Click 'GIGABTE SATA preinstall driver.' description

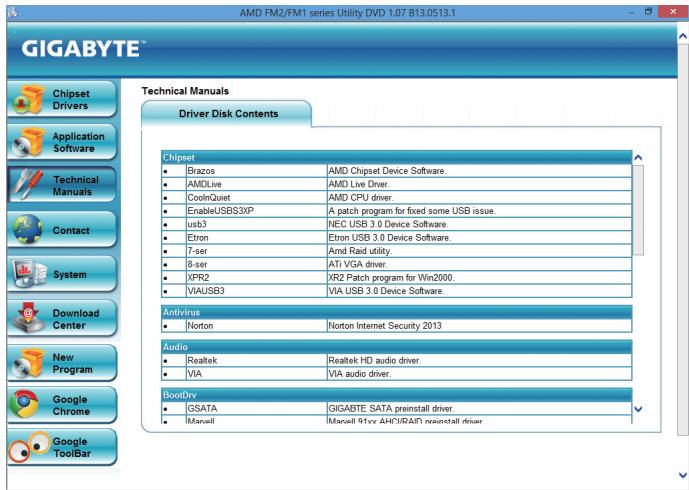click(391, 408)
